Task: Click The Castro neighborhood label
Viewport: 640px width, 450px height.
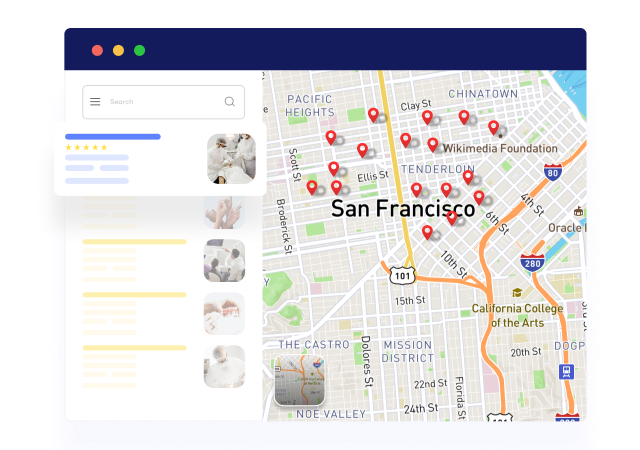Action: tap(314, 345)
